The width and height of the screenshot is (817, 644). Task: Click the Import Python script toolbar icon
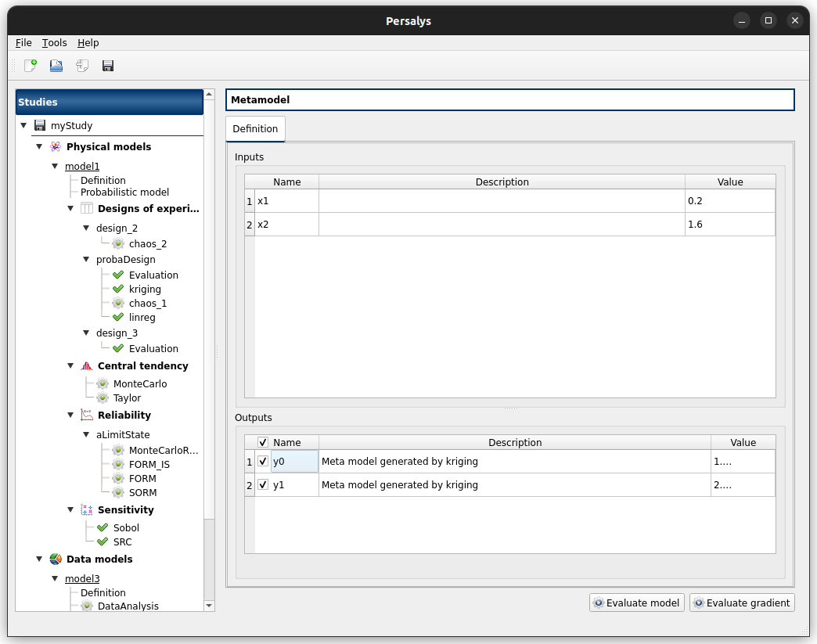pyautogui.click(x=82, y=66)
